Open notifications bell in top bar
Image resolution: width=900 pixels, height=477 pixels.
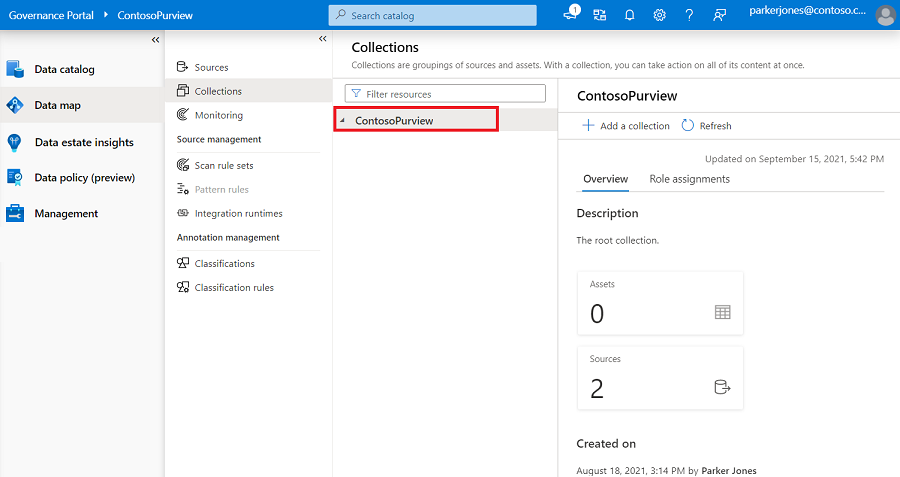tap(630, 15)
